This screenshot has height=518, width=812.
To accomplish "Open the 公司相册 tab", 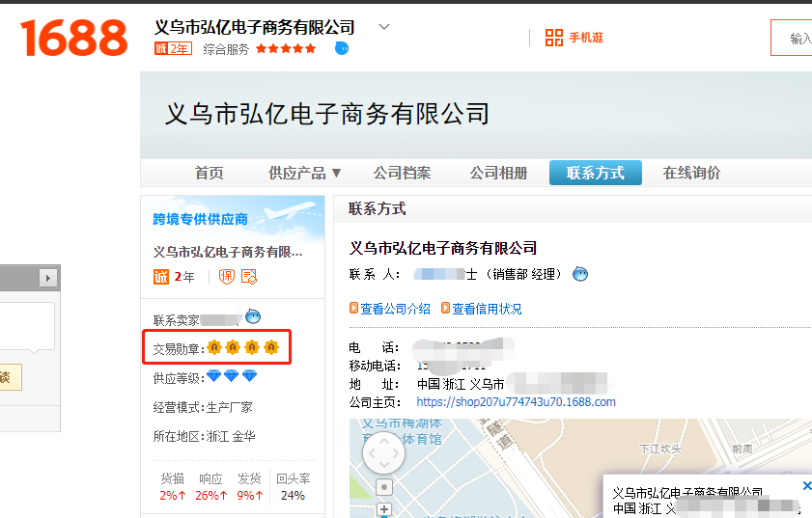I will click(x=499, y=173).
